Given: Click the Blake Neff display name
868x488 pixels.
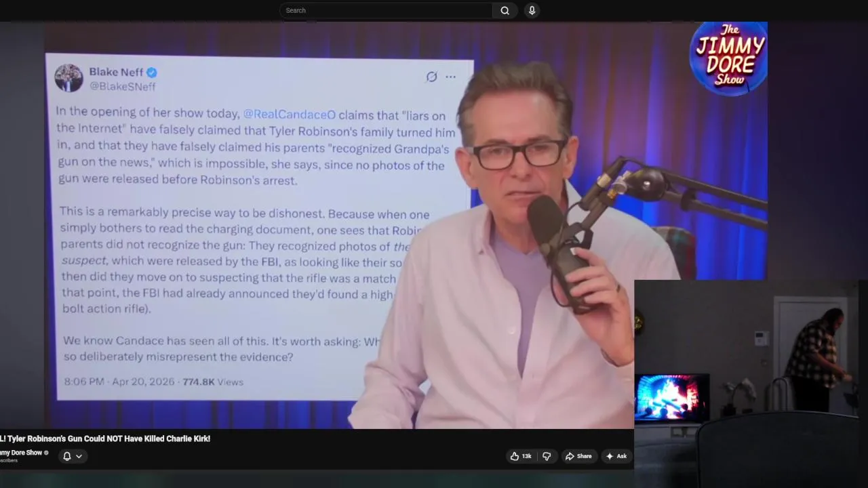Looking at the screenshot, I should click(116, 72).
